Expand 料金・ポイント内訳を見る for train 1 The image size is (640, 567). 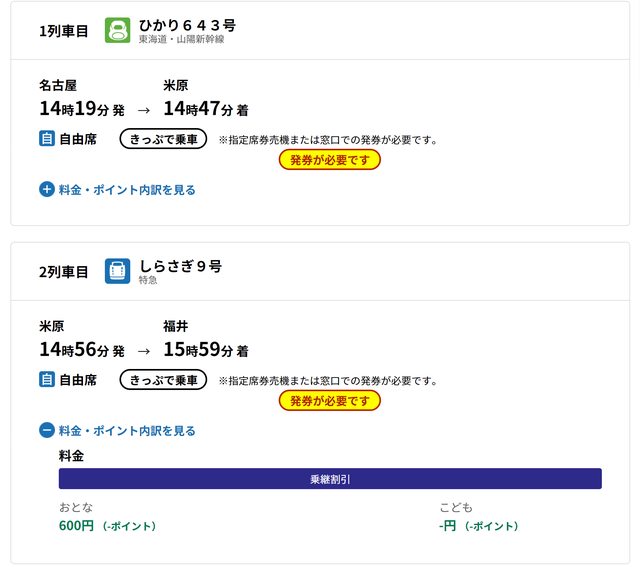pyautogui.click(x=127, y=190)
